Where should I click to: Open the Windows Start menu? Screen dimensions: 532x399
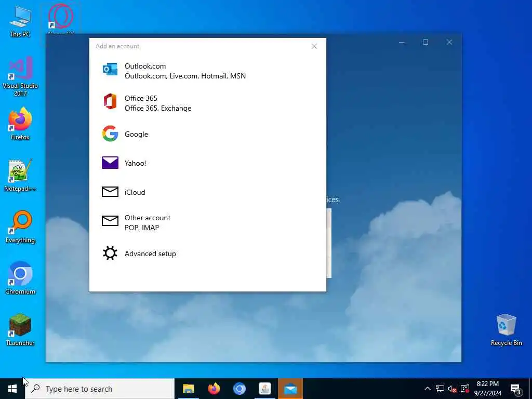click(12, 389)
